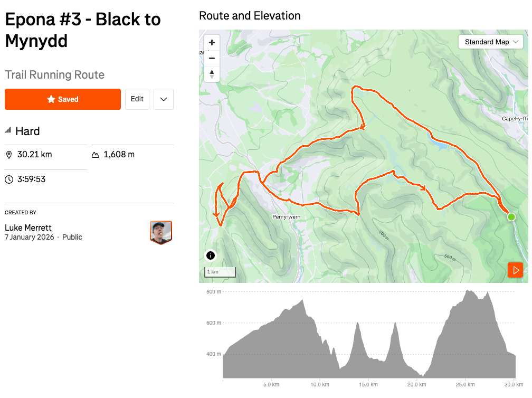Click the elevation gain mountain icon

[96, 155]
